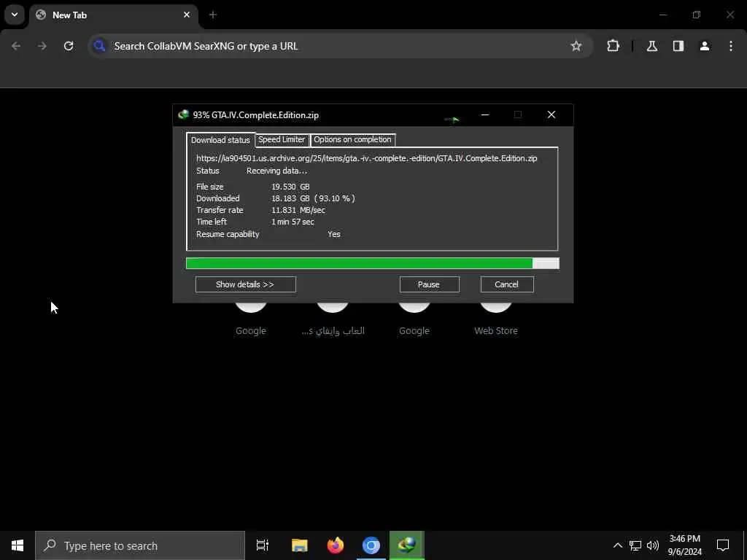Go back in Chrome

click(16, 46)
